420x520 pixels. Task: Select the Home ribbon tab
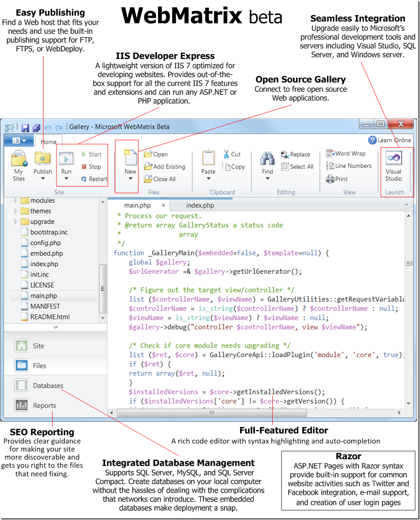click(49, 142)
